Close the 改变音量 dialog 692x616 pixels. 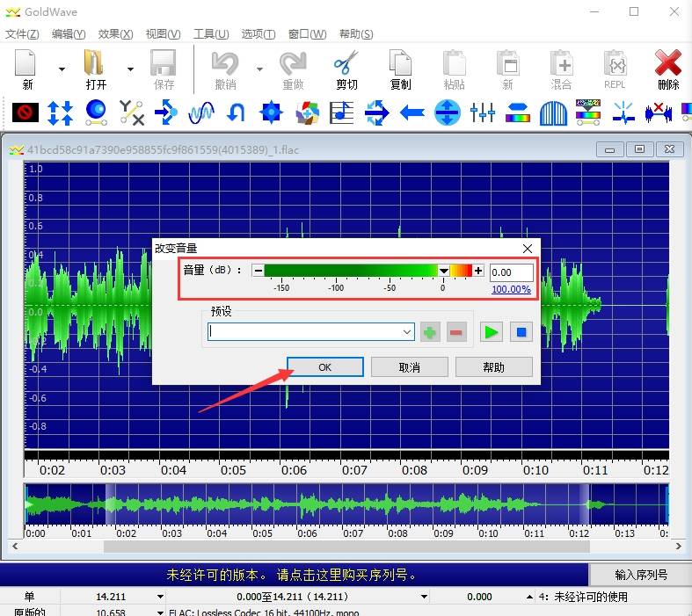pyautogui.click(x=528, y=249)
